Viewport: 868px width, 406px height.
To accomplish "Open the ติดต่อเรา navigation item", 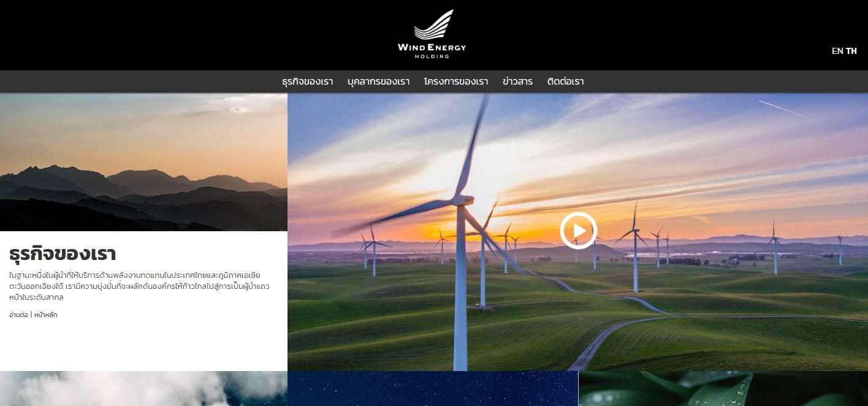I will point(565,82).
